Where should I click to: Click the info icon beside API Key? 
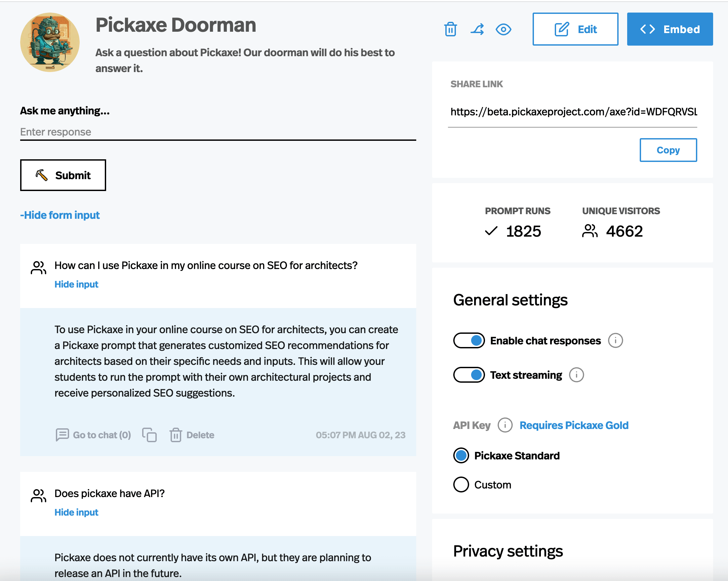coord(505,425)
